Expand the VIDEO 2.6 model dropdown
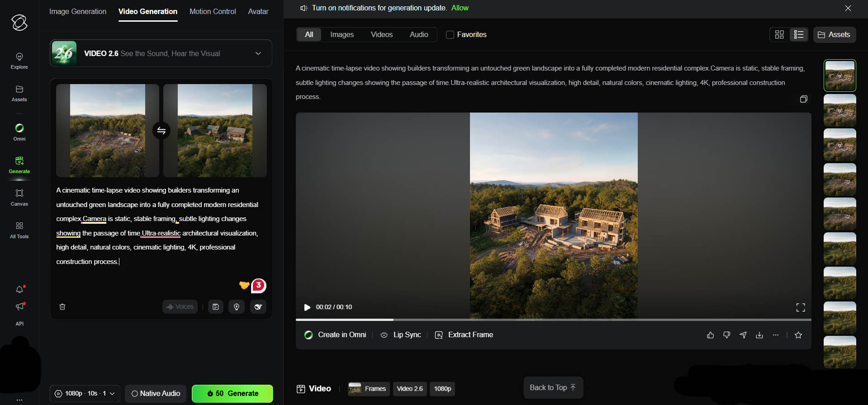Screen dimensions: 868x405 click(x=258, y=53)
